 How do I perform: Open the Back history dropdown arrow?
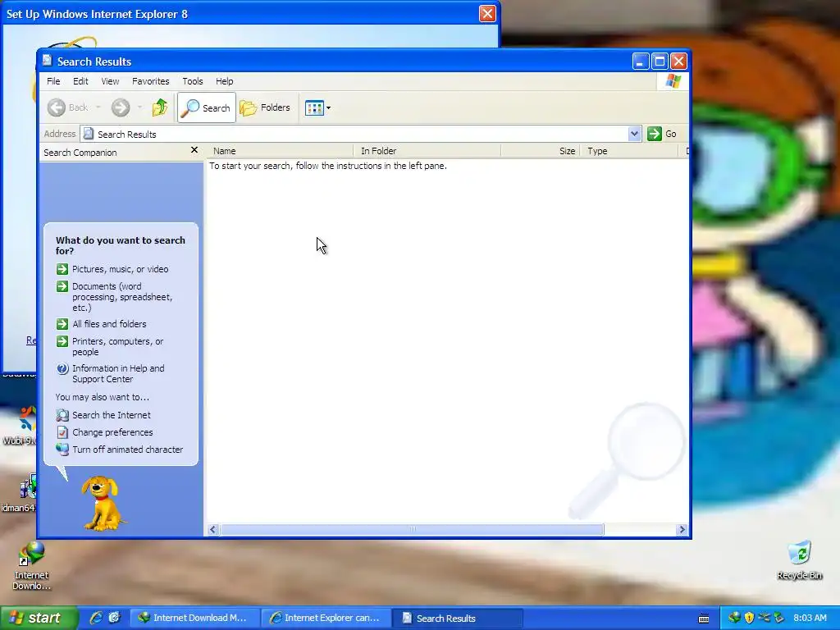[x=98, y=107]
